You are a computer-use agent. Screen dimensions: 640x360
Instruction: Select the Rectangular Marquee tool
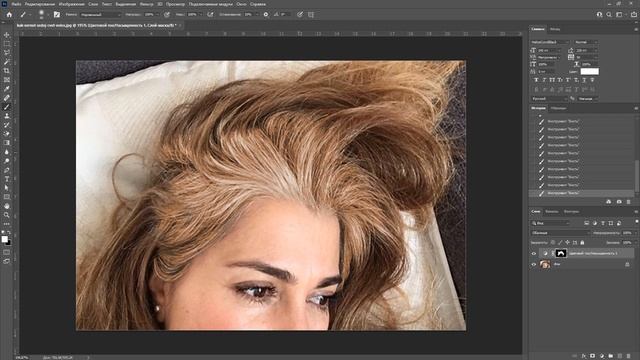7,44
